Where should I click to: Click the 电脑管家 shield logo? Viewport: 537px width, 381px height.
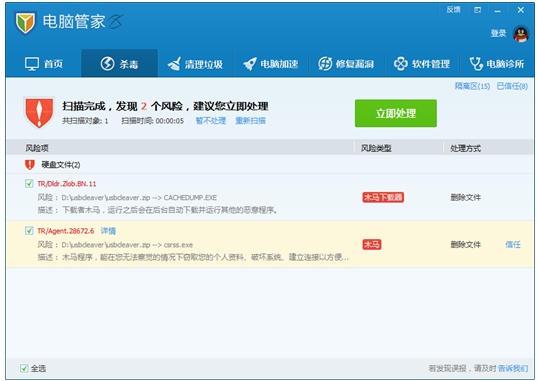tap(25, 22)
